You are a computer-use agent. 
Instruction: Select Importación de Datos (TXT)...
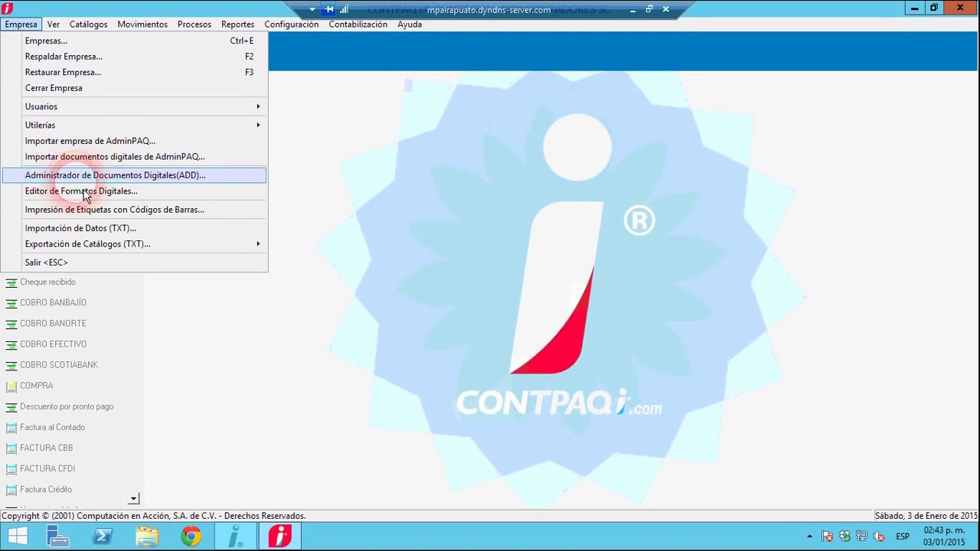[x=134, y=228]
